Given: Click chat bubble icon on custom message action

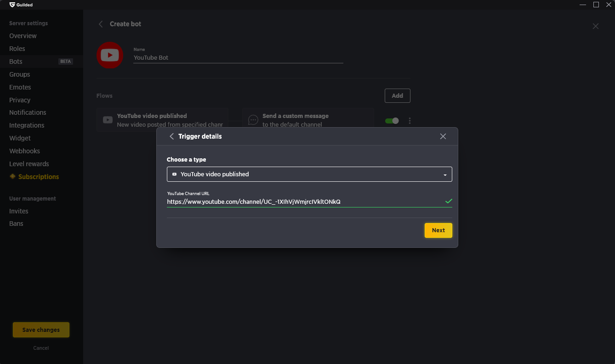Looking at the screenshot, I should click(253, 120).
